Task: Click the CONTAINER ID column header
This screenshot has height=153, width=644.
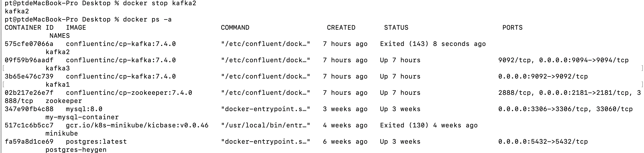Action: point(29,28)
